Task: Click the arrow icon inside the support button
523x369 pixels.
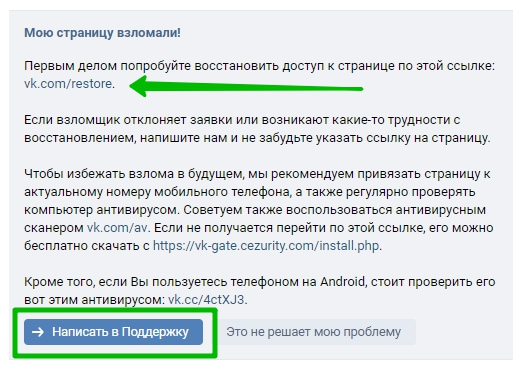Action: 38,332
